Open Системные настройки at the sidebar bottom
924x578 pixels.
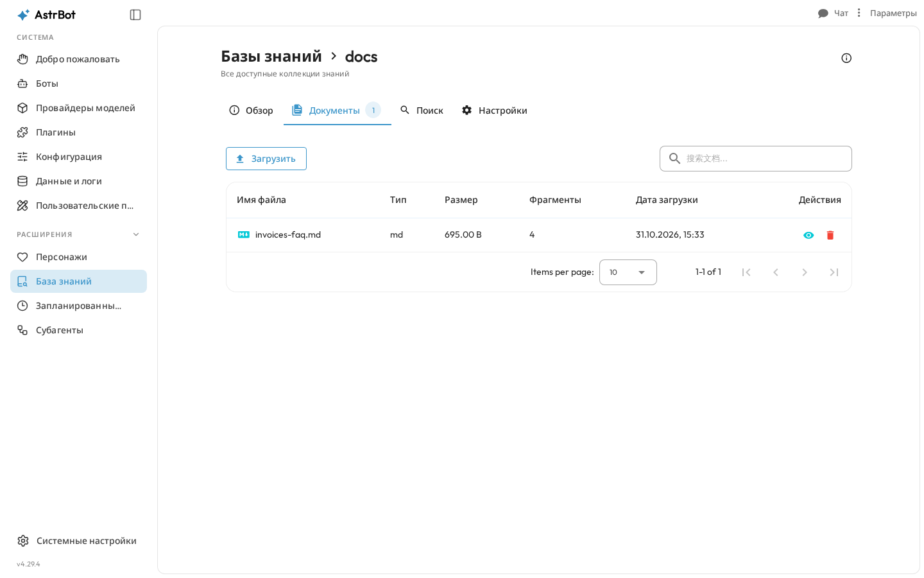[x=78, y=541]
